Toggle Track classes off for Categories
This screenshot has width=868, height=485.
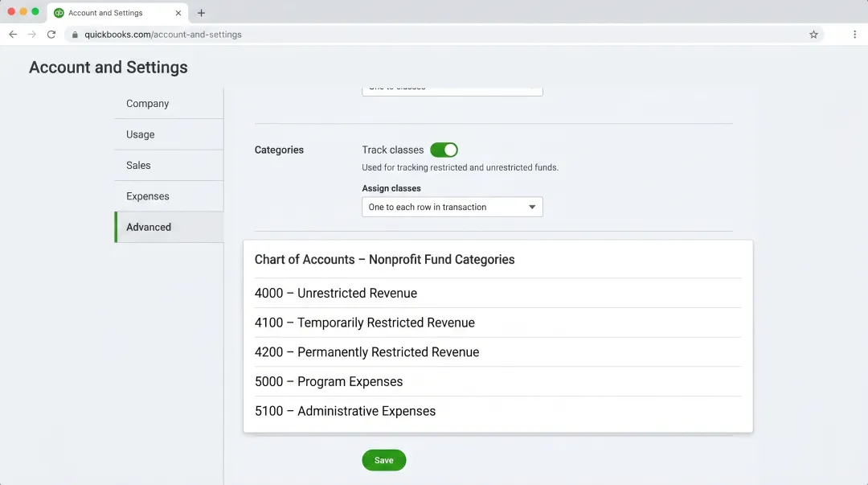pos(444,150)
